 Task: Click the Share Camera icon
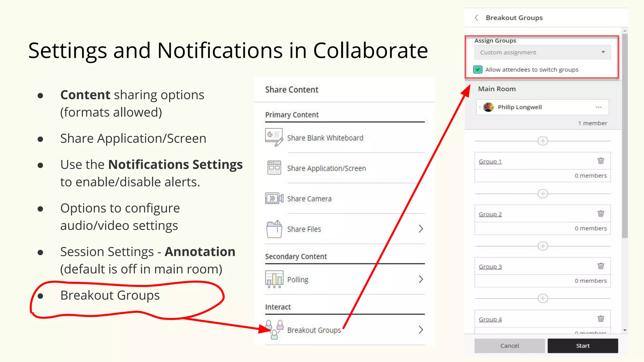274,198
